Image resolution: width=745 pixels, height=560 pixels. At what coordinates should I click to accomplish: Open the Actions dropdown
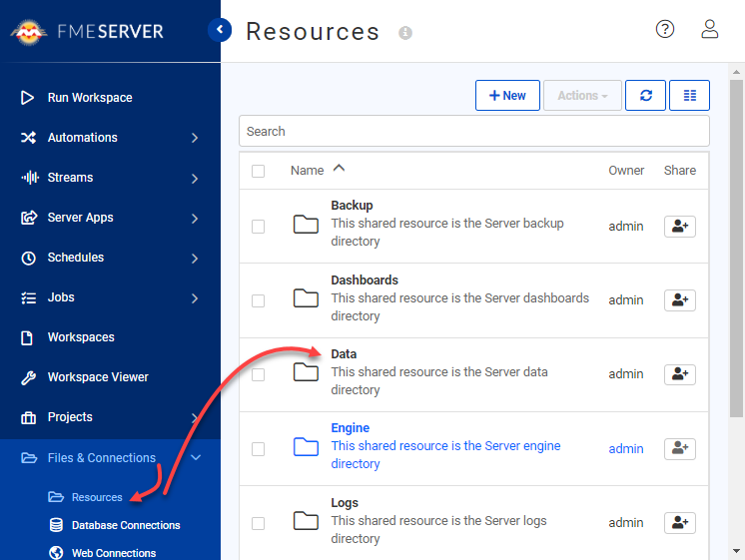tap(582, 96)
